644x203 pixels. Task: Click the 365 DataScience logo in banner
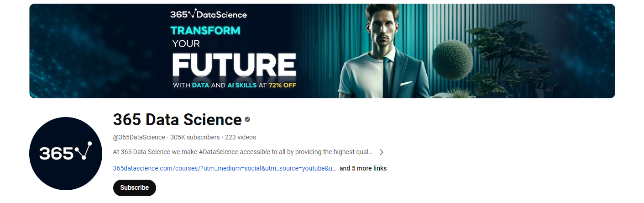pos(208,14)
